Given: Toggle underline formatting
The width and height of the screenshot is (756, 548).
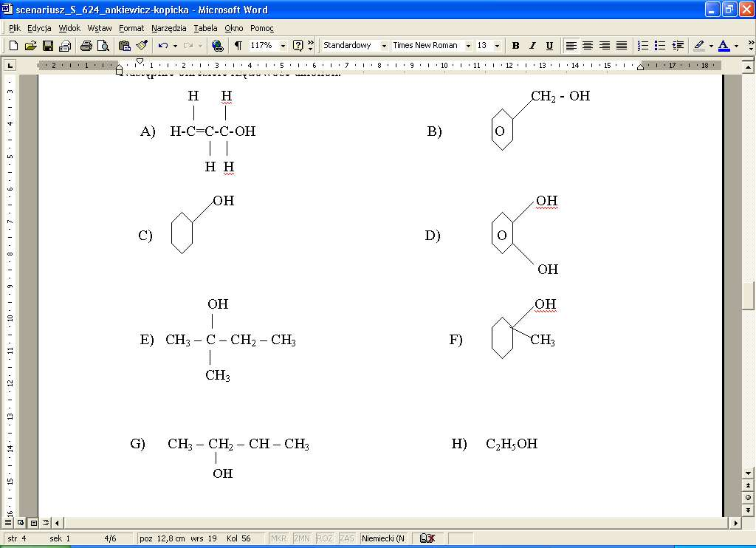Looking at the screenshot, I should (x=549, y=45).
